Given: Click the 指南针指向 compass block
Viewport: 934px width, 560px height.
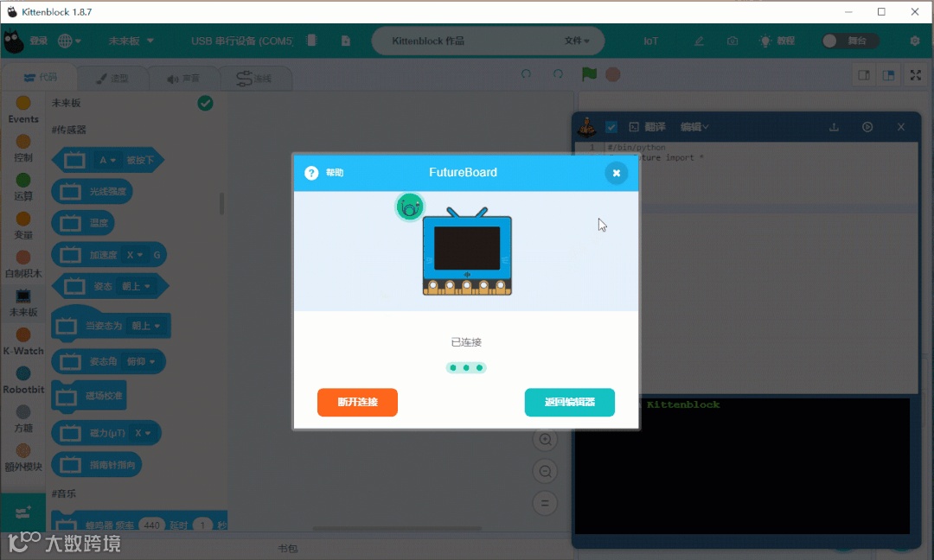Looking at the screenshot, I should tap(97, 465).
